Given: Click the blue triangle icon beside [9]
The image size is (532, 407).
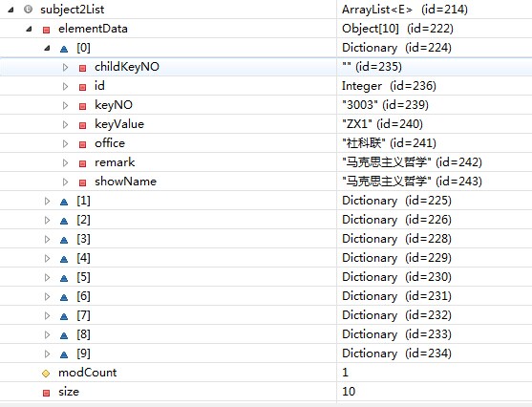Looking at the screenshot, I should (64, 354).
